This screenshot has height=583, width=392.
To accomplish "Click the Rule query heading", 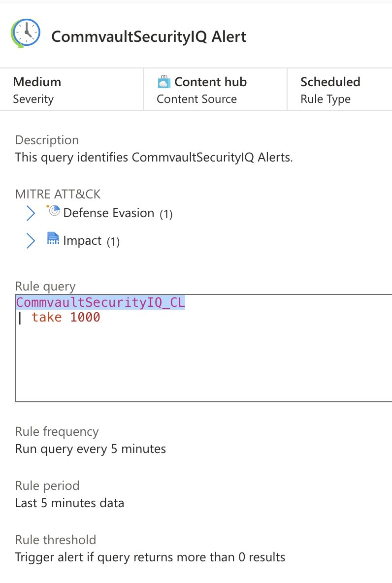I will (x=45, y=287).
